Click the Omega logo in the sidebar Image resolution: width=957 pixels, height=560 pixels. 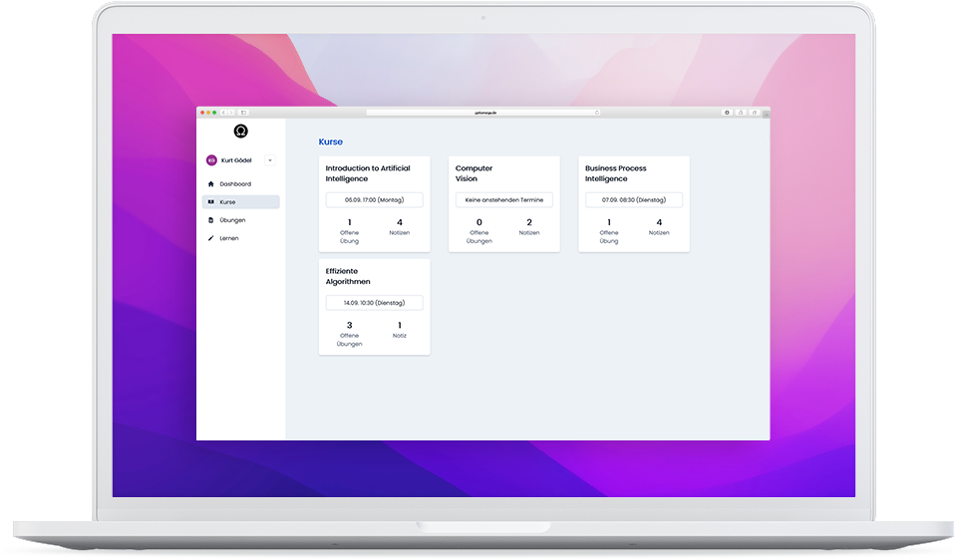(x=240, y=131)
